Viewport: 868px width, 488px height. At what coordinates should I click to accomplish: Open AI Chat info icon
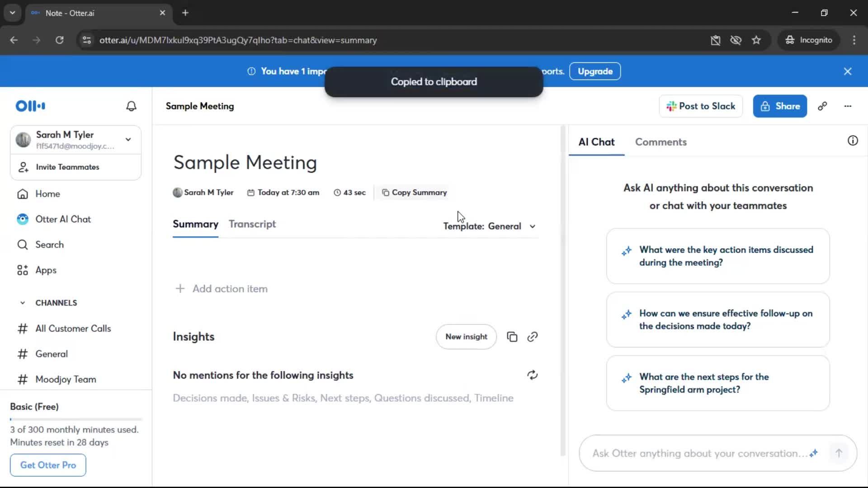[x=853, y=141]
